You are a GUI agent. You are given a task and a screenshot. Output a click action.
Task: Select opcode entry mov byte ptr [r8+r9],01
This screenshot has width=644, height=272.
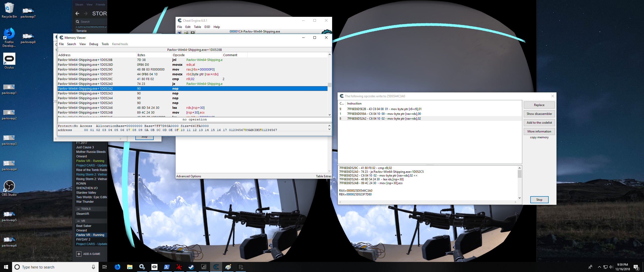point(430,109)
